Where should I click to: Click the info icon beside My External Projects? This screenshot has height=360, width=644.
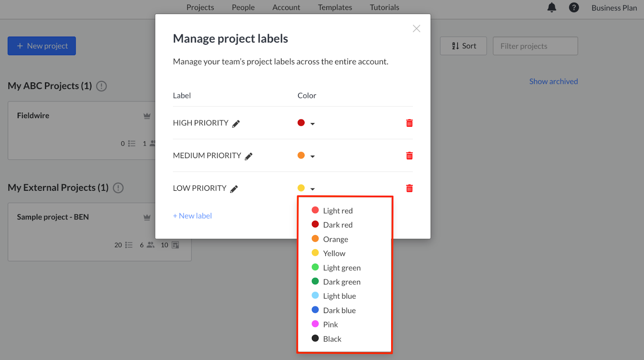click(x=118, y=188)
